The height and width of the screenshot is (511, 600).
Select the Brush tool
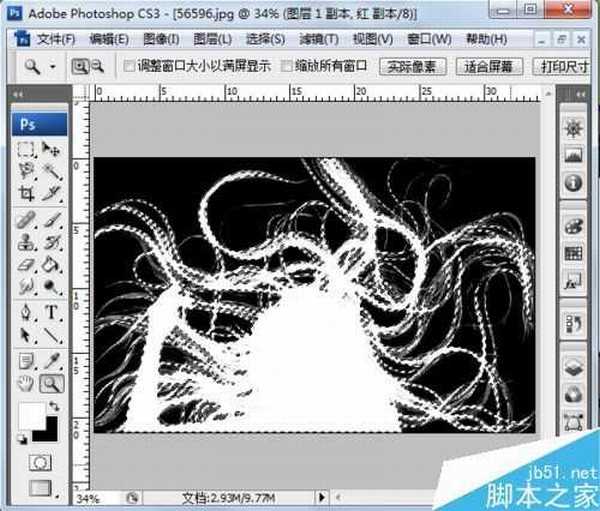coord(52,220)
